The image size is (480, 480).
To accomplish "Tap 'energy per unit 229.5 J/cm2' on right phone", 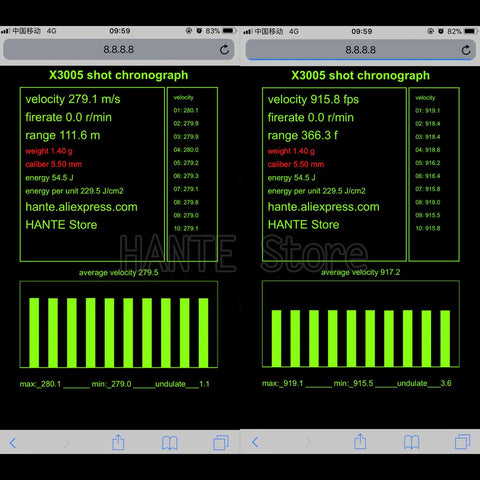I will (x=316, y=191).
